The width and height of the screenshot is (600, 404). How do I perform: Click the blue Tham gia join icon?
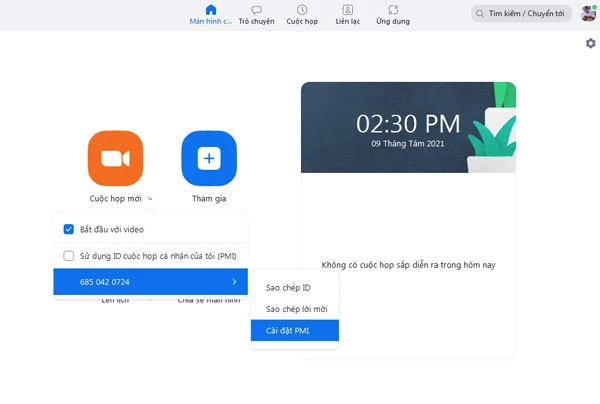pyautogui.click(x=209, y=158)
